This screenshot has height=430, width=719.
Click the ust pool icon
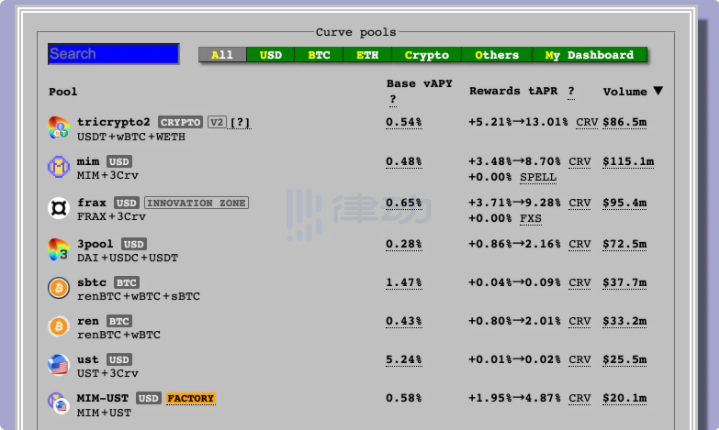coord(59,365)
